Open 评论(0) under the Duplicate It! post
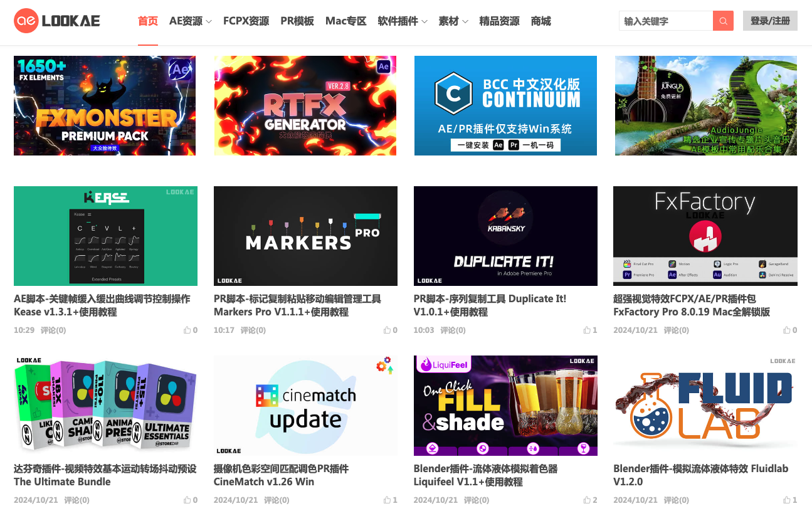Screen dimensions: 812x516 click(x=453, y=330)
